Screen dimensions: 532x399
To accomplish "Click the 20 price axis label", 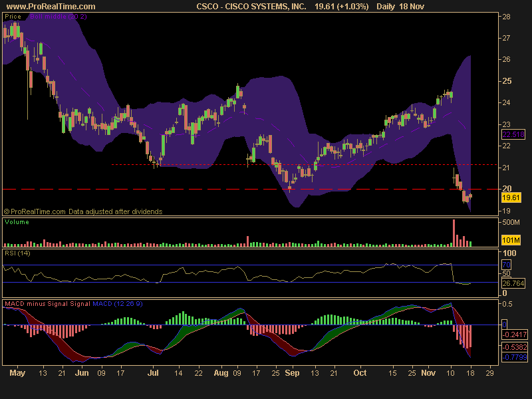I will coord(507,189).
